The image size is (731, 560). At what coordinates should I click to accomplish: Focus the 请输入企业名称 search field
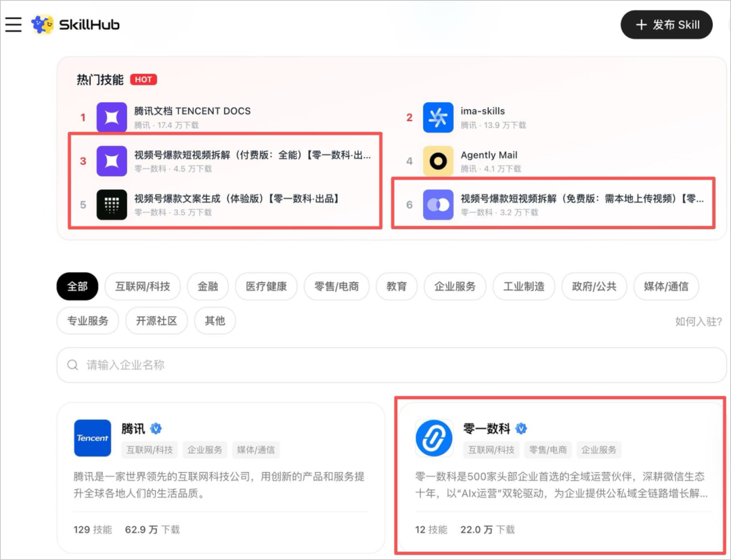click(x=392, y=364)
